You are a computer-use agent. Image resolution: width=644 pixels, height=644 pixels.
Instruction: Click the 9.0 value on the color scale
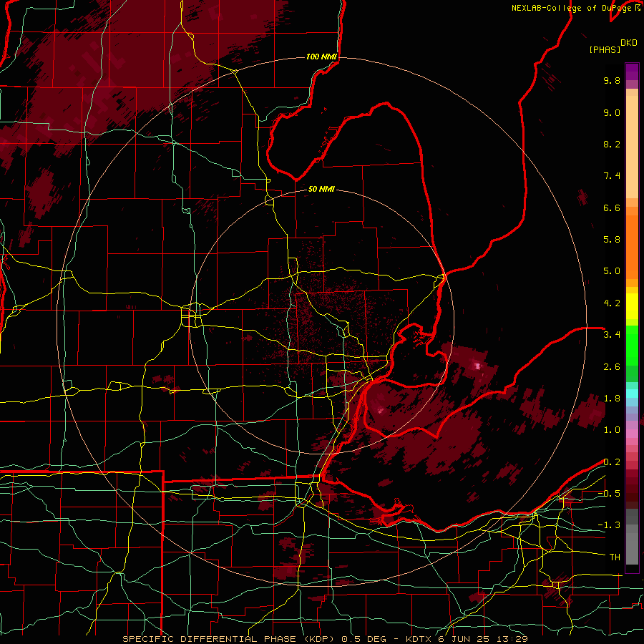pos(612,112)
